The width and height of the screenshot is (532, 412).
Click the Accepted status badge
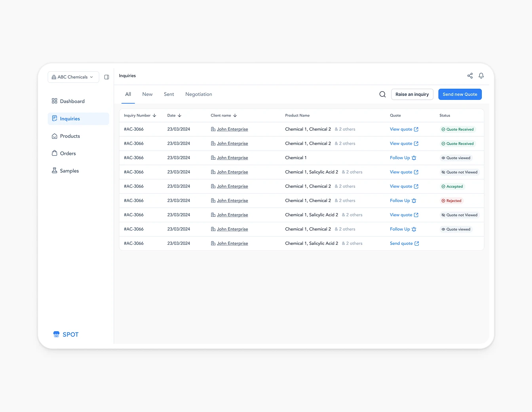click(x=452, y=186)
